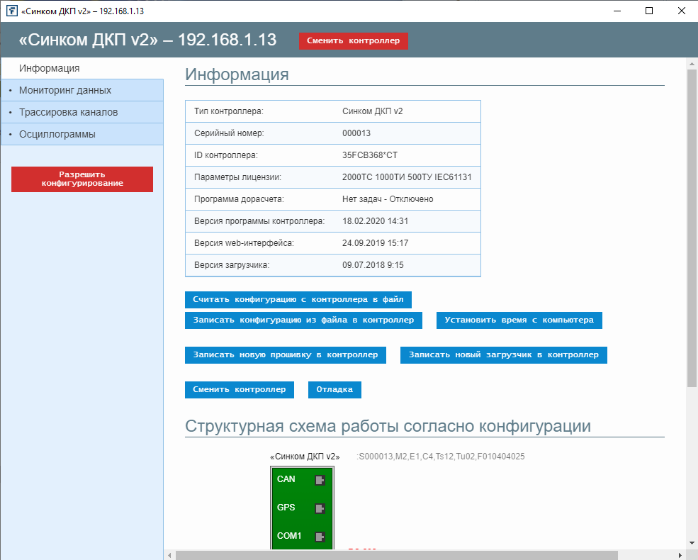Expand Мониторинг данных menu section
The image size is (698, 560).
(66, 90)
